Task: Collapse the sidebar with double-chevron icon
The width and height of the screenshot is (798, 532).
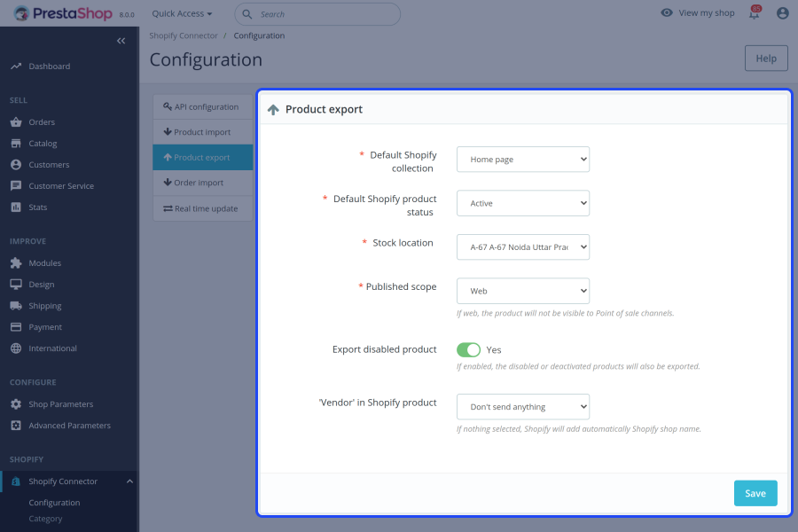Action: (121, 41)
